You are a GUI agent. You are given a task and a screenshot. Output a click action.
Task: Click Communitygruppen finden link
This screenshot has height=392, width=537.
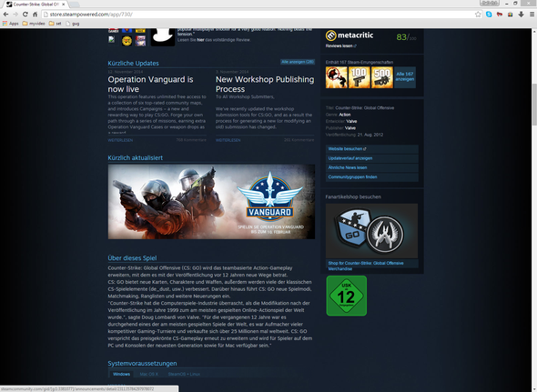coord(371,177)
